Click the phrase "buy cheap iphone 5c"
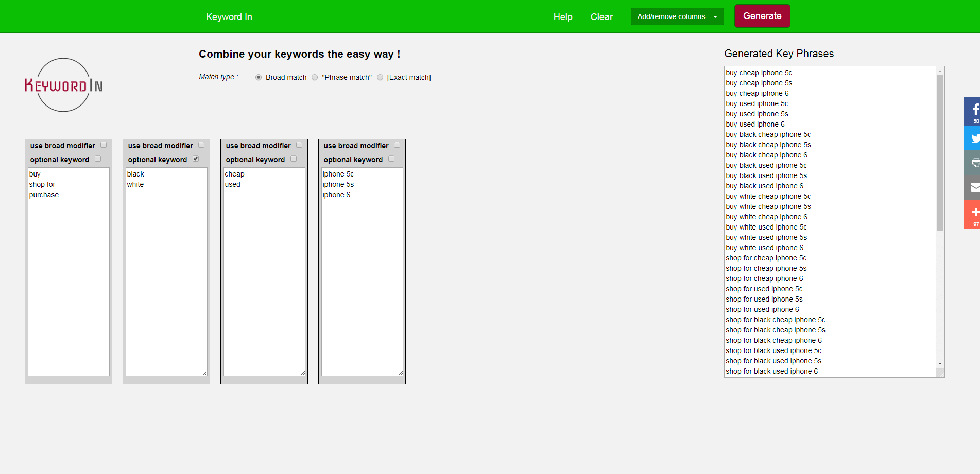This screenshot has height=474, width=980. click(759, 73)
